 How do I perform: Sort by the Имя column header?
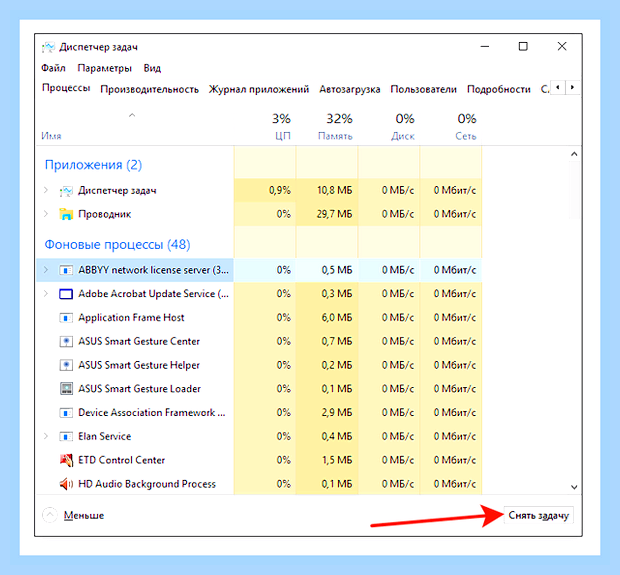coord(51,136)
